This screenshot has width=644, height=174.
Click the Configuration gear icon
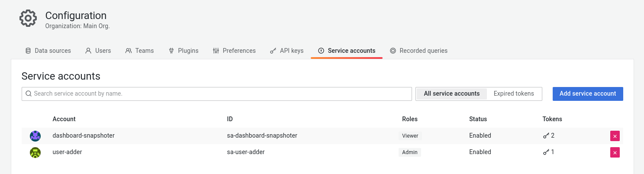28,18
